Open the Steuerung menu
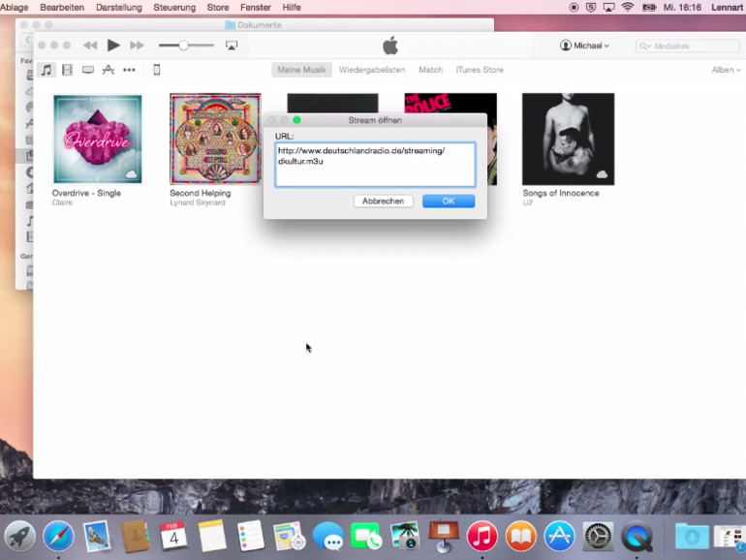 tap(174, 7)
